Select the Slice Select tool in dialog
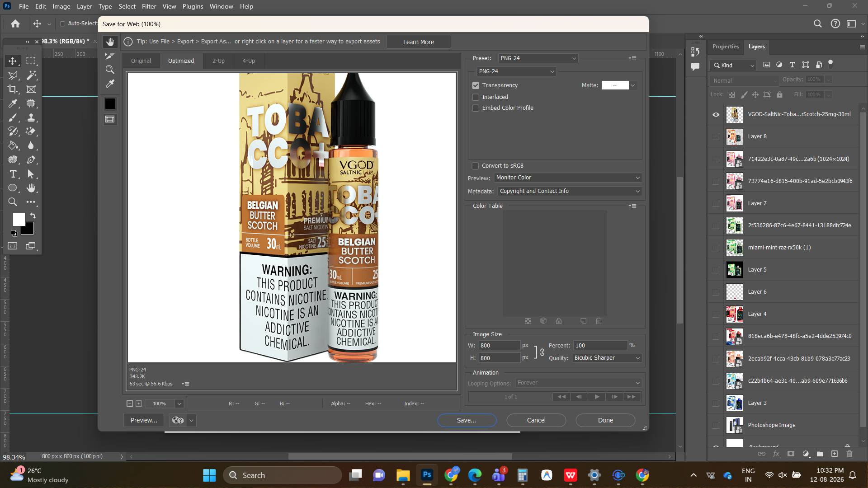The width and height of the screenshot is (868, 488). (110, 56)
